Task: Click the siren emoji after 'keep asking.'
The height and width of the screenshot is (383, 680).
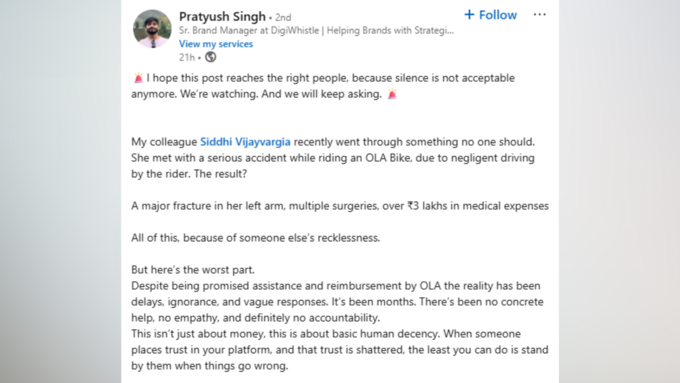Action: coord(392,94)
